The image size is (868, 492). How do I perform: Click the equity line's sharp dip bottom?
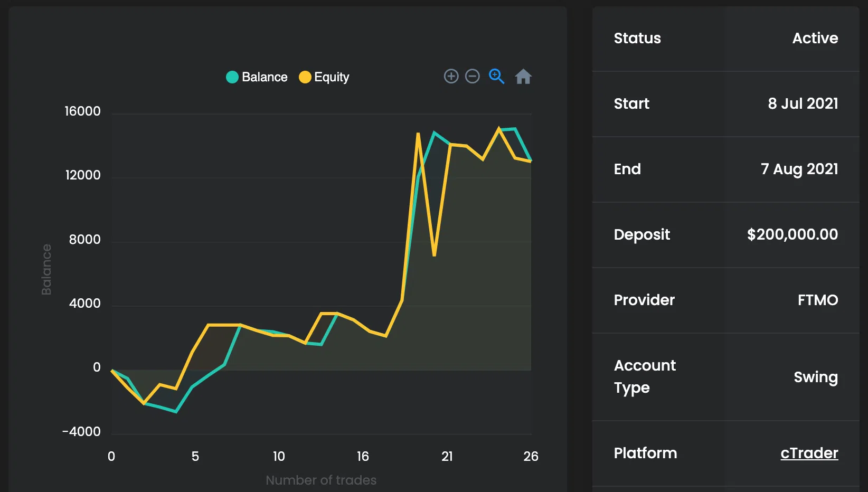434,256
